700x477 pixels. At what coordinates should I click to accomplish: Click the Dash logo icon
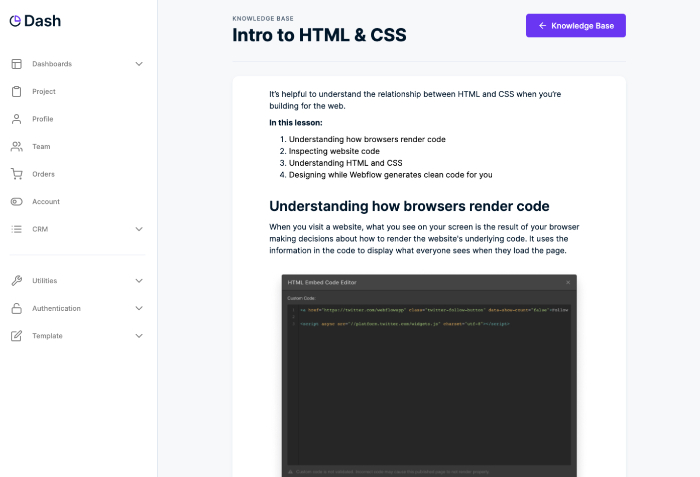[x=15, y=21]
